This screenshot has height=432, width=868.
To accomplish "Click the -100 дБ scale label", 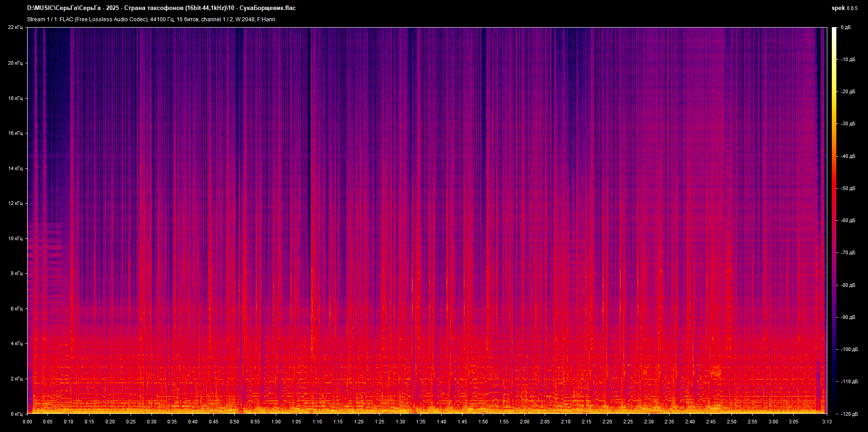I will click(849, 350).
